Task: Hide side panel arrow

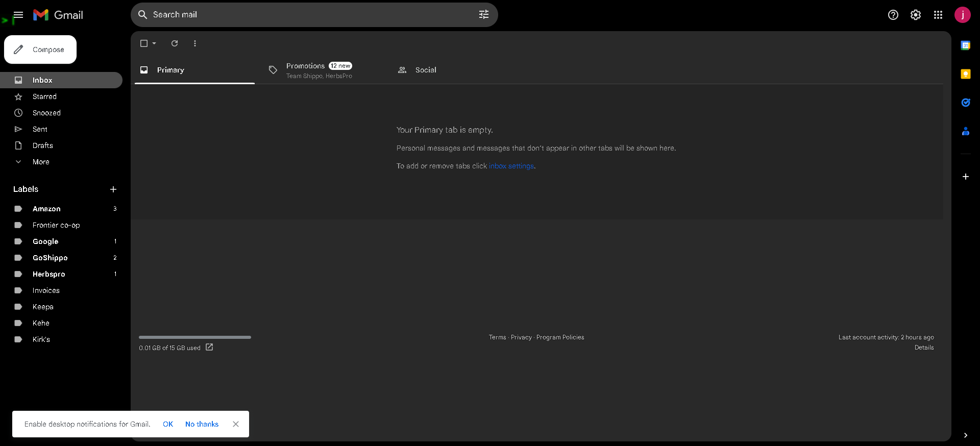Action: point(966,435)
